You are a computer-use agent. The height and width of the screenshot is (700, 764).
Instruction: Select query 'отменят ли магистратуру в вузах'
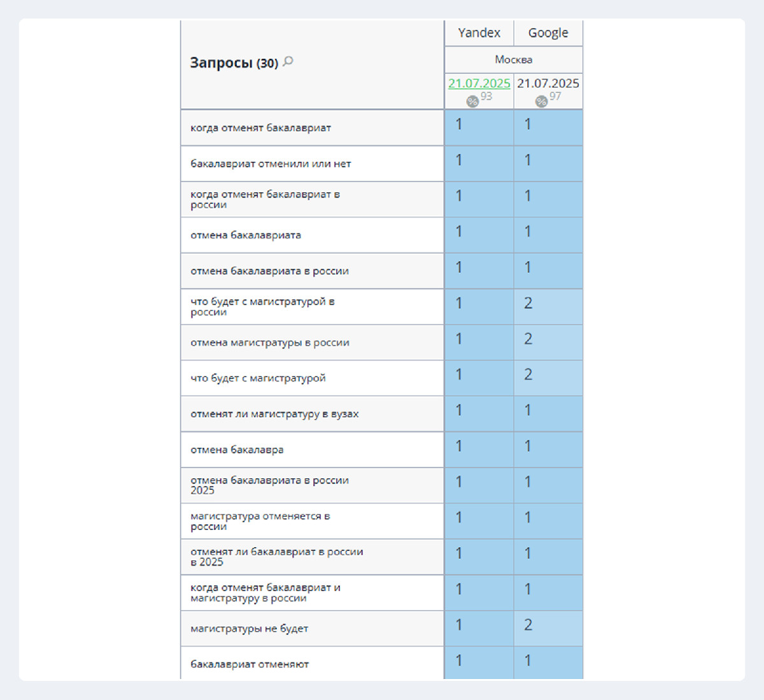pos(274,414)
